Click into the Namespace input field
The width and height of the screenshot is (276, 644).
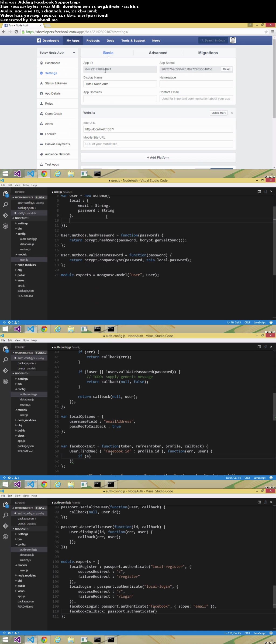pyautogui.click(x=196, y=84)
